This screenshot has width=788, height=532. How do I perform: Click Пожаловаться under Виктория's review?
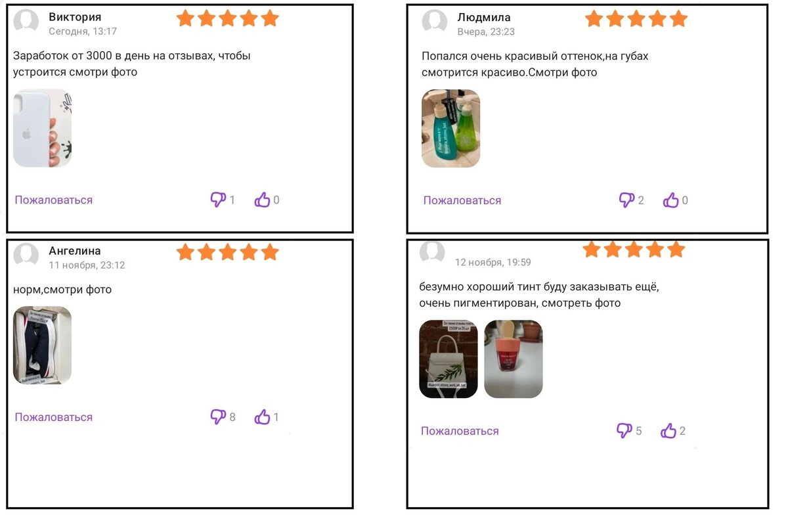pyautogui.click(x=54, y=200)
